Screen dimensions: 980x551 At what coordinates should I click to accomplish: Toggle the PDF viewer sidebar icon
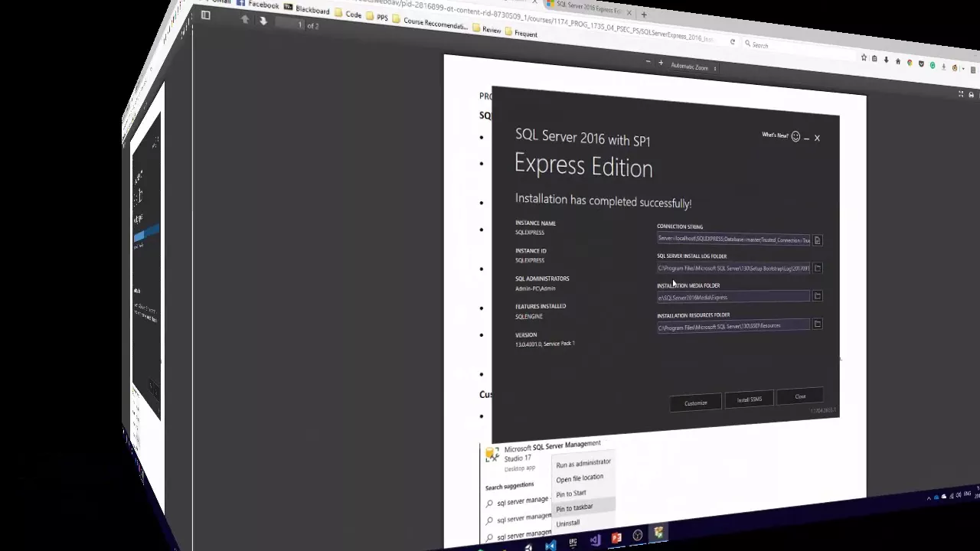click(x=205, y=15)
